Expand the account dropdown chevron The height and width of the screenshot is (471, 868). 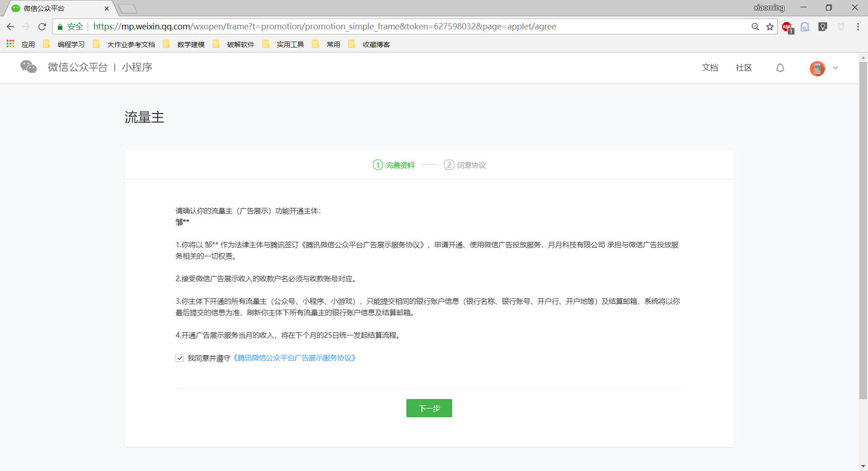[835, 68]
